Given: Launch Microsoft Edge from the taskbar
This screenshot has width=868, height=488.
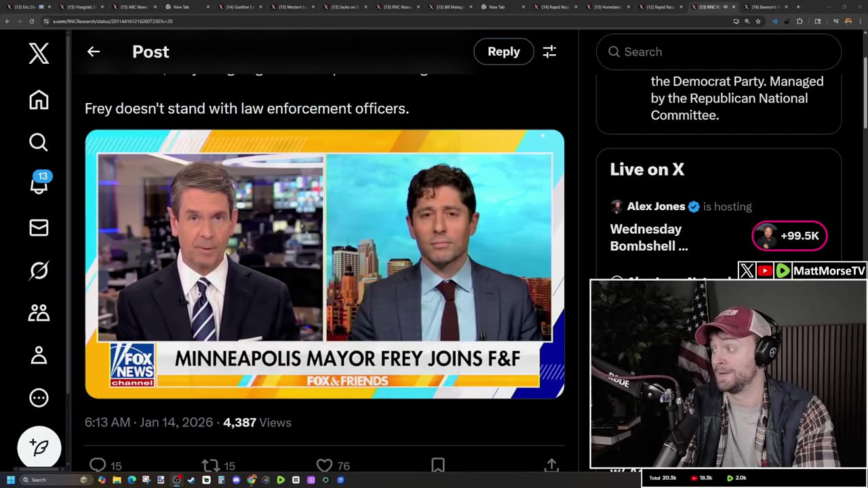Looking at the screenshot, I should 132,480.
